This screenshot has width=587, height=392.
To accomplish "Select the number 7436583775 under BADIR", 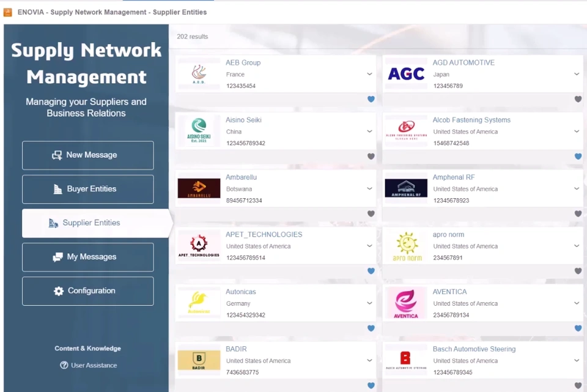I will tap(242, 372).
